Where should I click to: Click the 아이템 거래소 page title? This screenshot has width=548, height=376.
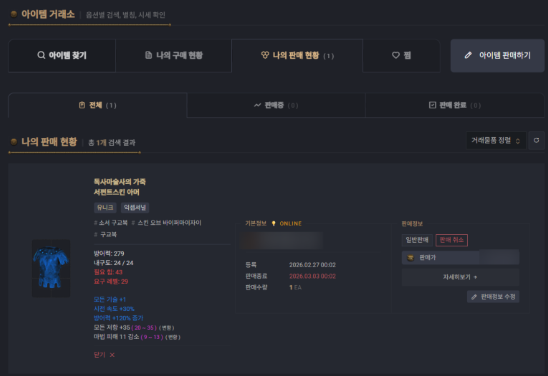(x=48, y=14)
